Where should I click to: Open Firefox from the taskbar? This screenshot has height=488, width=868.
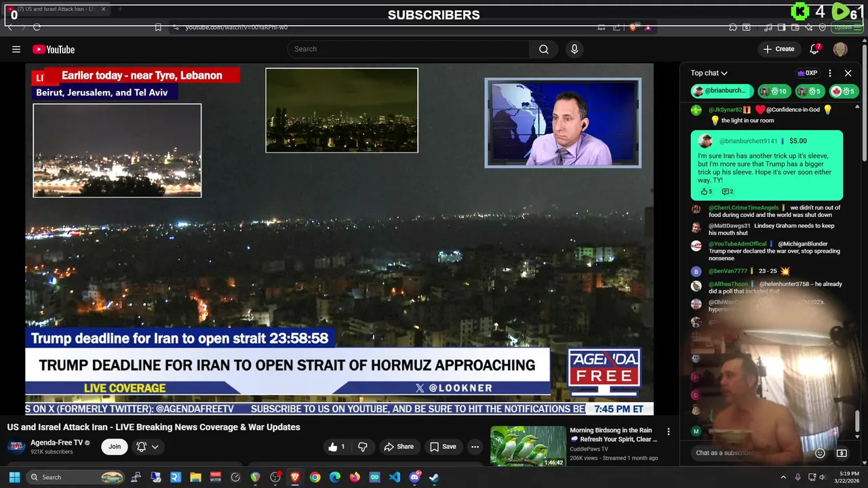355,477
